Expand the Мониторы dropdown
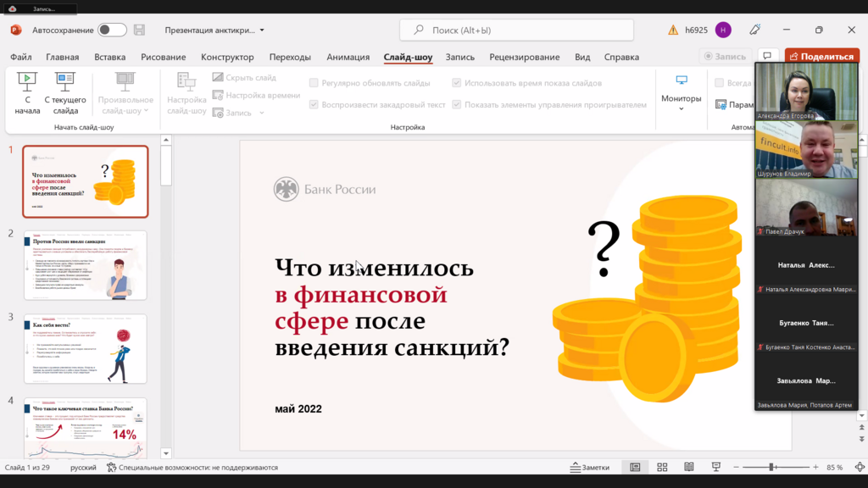This screenshot has width=868, height=488. [682, 109]
